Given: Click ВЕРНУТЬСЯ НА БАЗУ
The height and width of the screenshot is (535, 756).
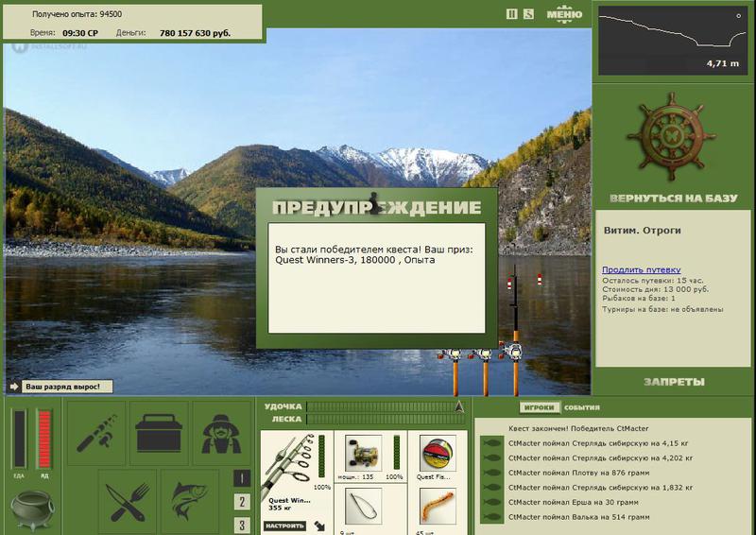Looking at the screenshot, I should 673,198.
